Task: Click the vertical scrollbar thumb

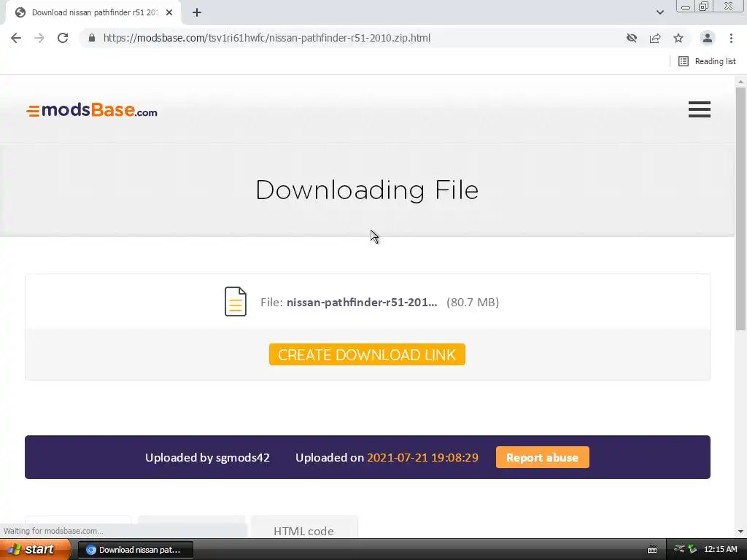Action: coord(740,209)
